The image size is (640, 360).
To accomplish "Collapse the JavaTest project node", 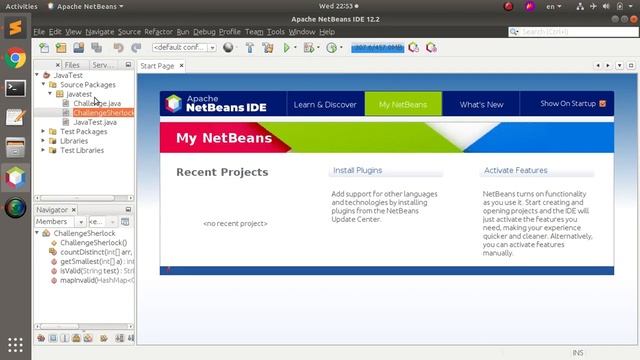I will point(37,75).
